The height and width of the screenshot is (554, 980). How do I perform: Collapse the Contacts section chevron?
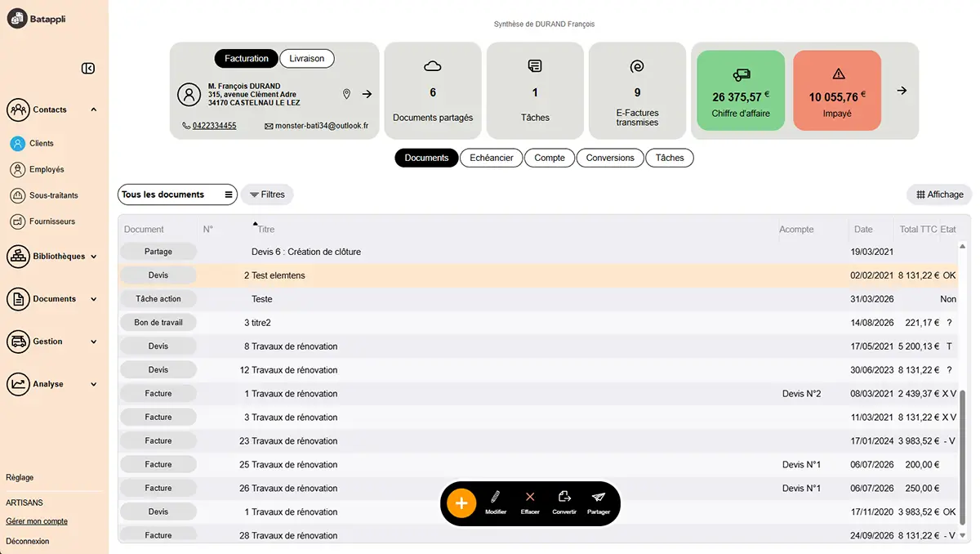tap(94, 109)
